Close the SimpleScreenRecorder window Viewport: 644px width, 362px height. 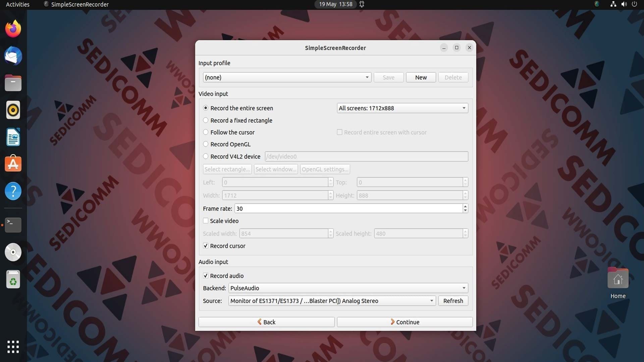pyautogui.click(x=469, y=48)
